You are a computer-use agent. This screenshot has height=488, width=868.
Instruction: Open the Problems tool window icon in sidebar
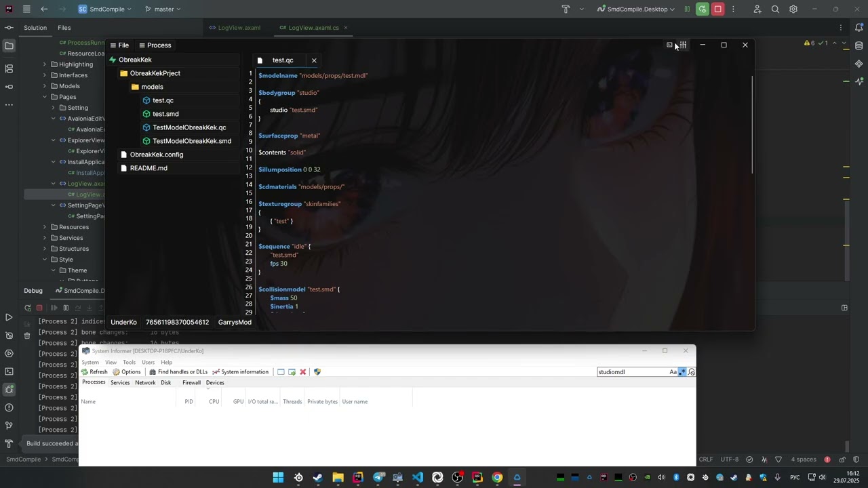pos(9,407)
